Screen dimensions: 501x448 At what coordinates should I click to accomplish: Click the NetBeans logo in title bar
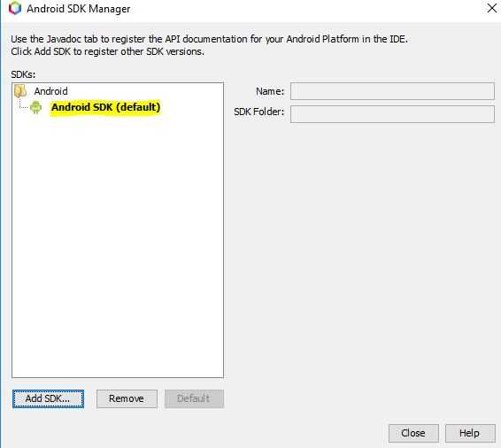pyautogui.click(x=15, y=8)
